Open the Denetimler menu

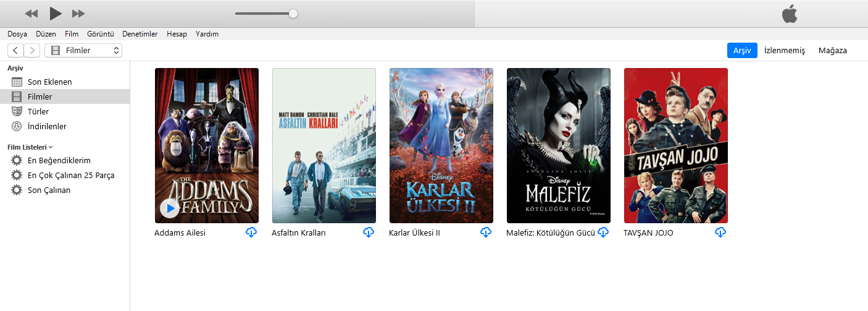point(140,34)
